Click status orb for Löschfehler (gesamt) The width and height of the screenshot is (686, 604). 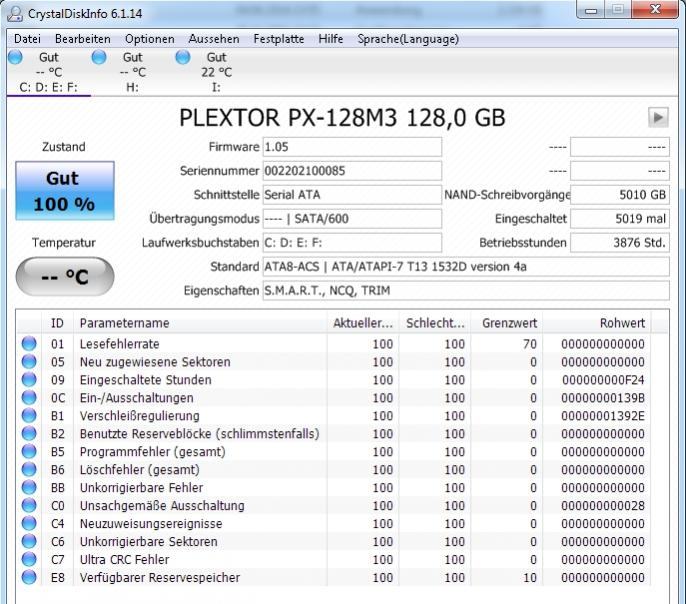pyautogui.click(x=29, y=469)
